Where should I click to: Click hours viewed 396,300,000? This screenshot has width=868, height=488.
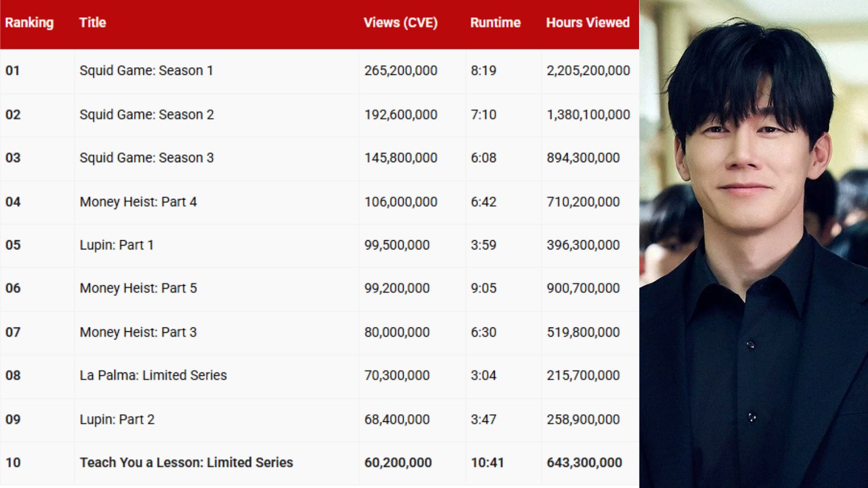click(x=583, y=245)
